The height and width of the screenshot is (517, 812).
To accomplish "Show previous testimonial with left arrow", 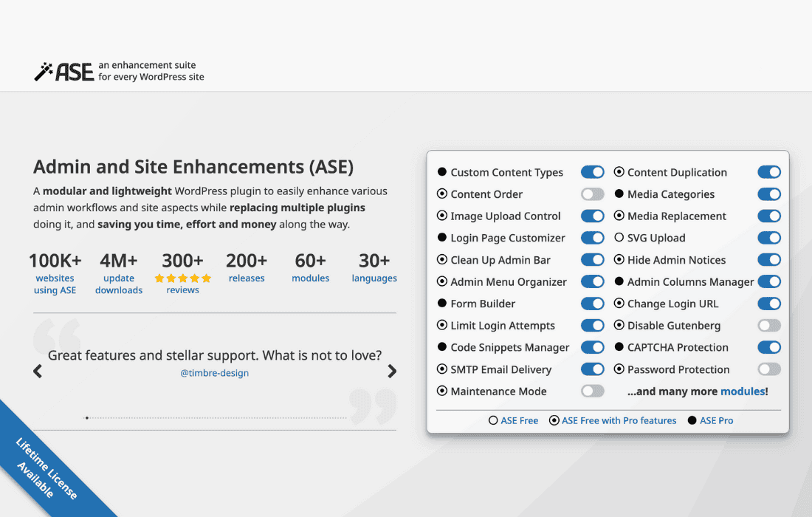I will coord(38,371).
